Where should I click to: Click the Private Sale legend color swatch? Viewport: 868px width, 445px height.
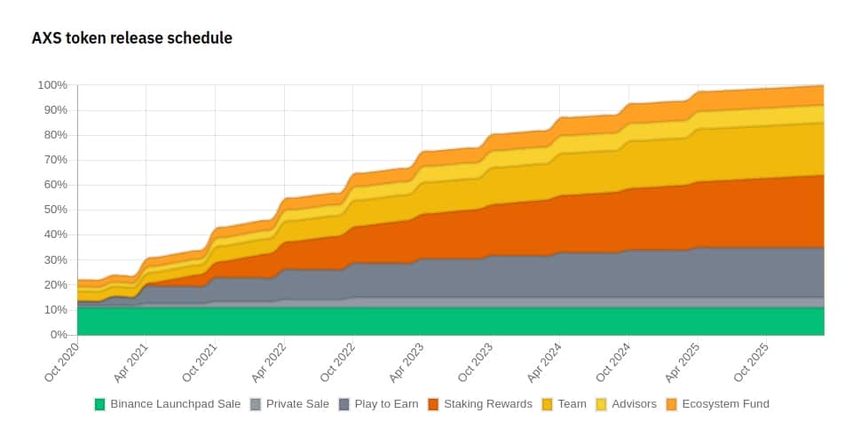(x=256, y=404)
